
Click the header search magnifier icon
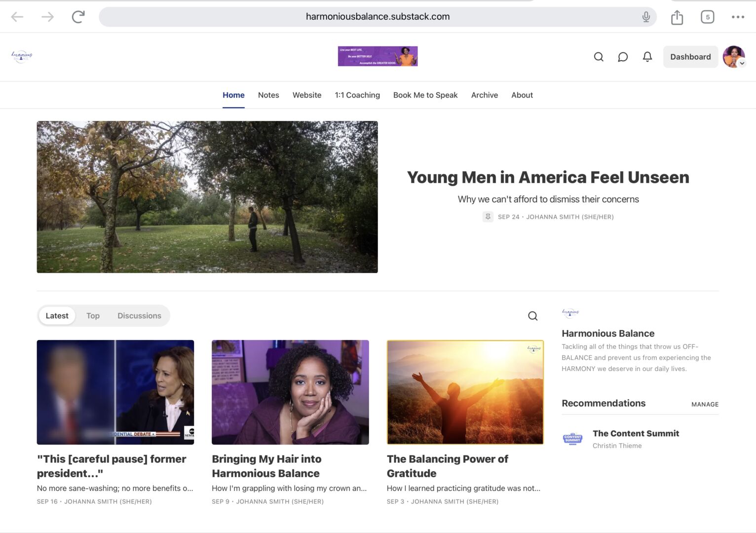pos(599,57)
